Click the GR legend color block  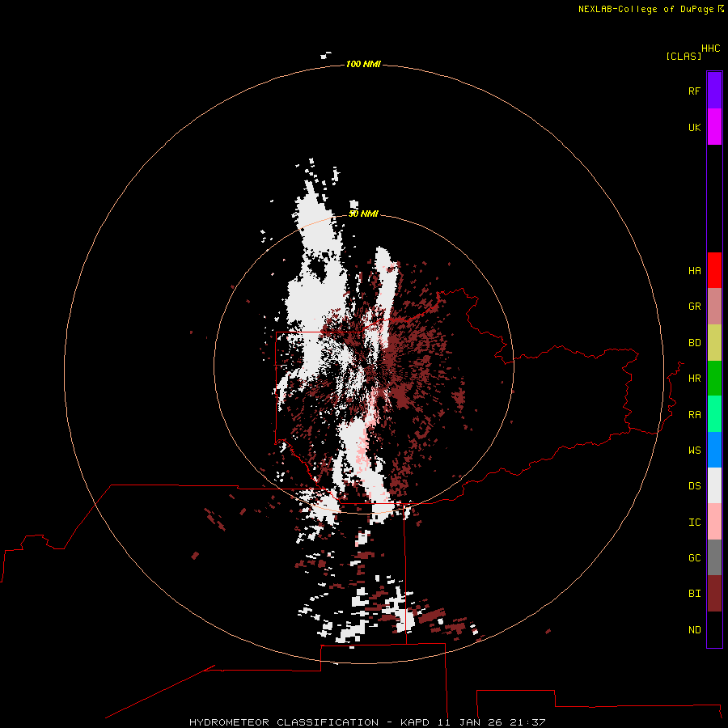point(714,307)
